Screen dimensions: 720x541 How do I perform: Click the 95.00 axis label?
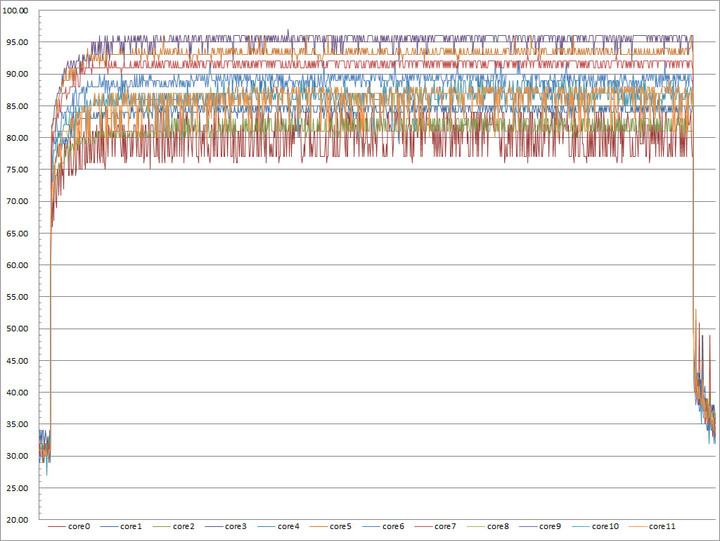tap(17, 42)
